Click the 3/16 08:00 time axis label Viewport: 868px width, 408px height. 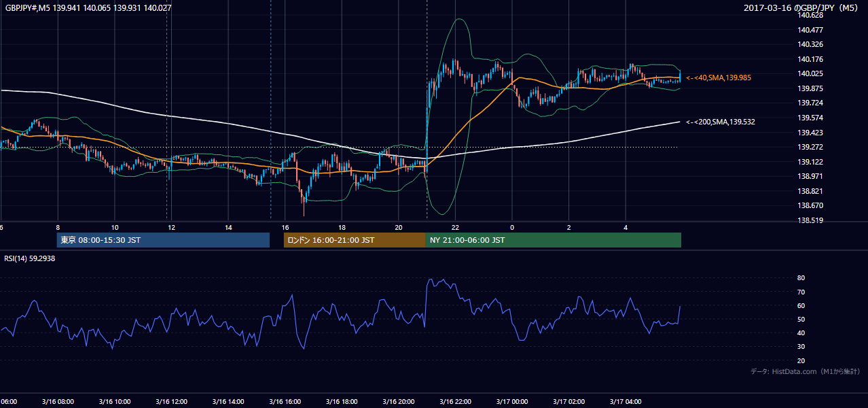(57, 402)
